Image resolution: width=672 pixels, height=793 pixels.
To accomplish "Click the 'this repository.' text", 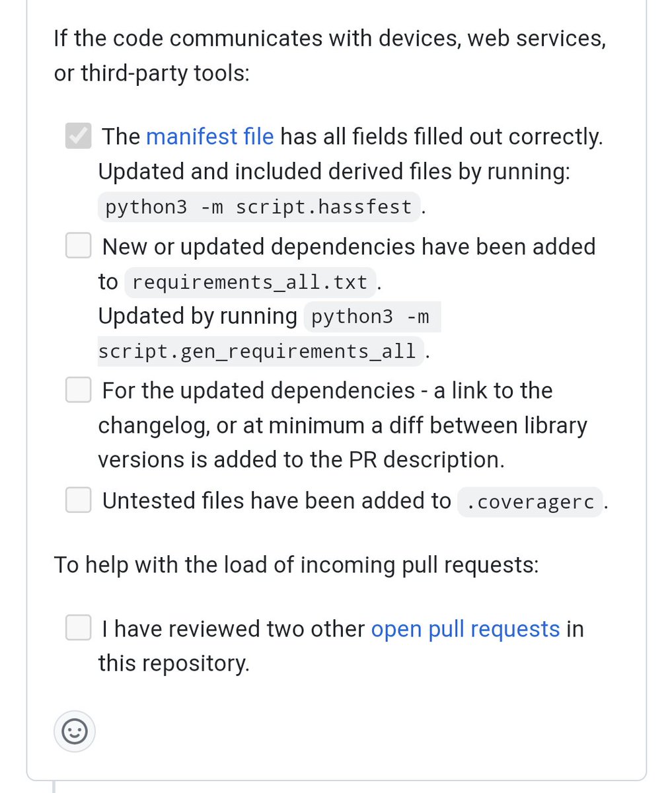I will pyautogui.click(x=174, y=663).
